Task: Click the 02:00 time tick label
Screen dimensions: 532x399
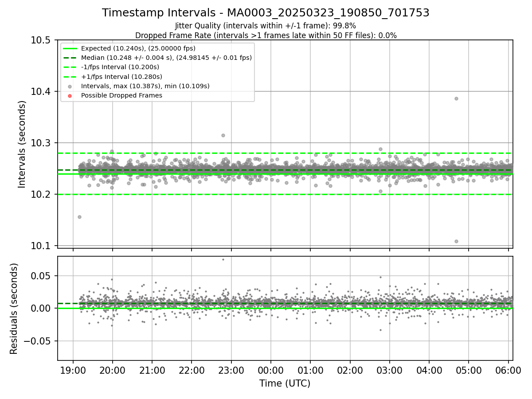Action: [350, 370]
